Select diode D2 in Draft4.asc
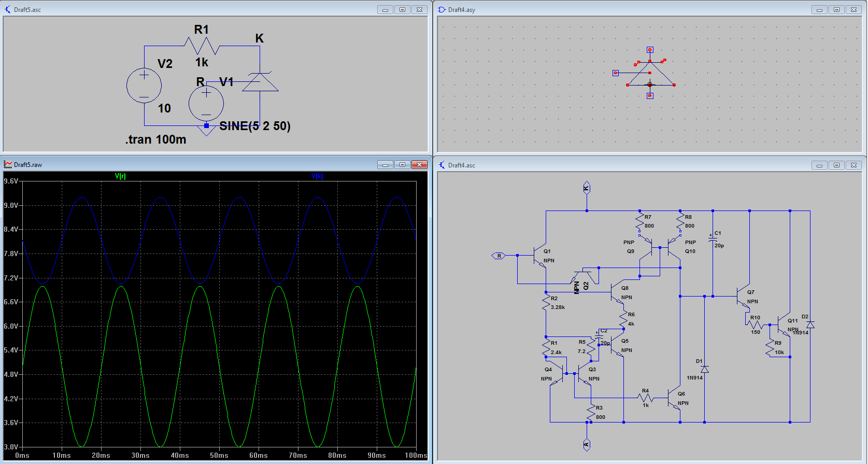 click(x=810, y=325)
